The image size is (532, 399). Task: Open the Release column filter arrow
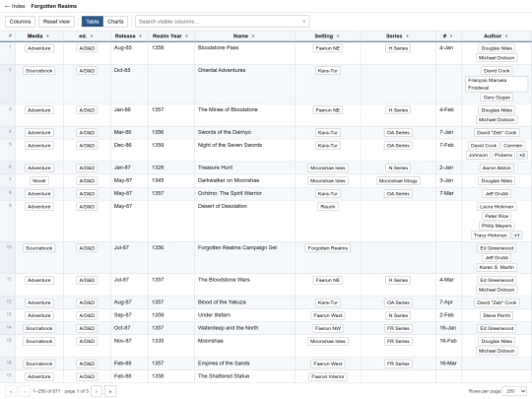pyautogui.click(x=141, y=36)
